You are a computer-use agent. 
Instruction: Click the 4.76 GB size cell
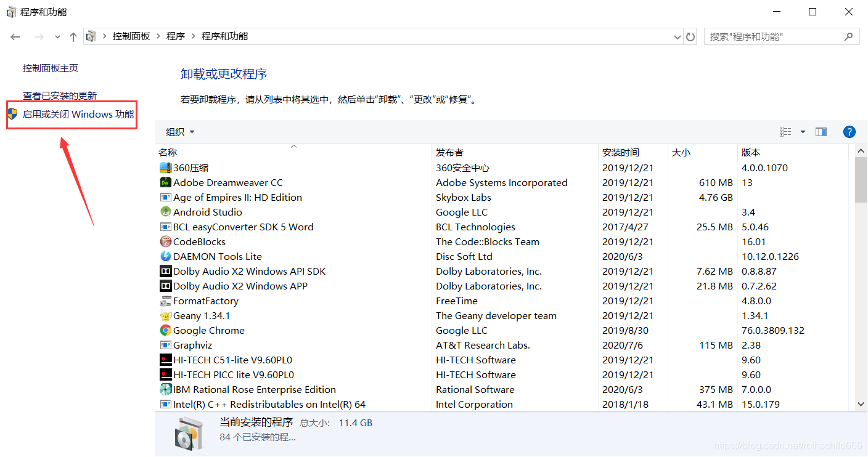(x=716, y=197)
